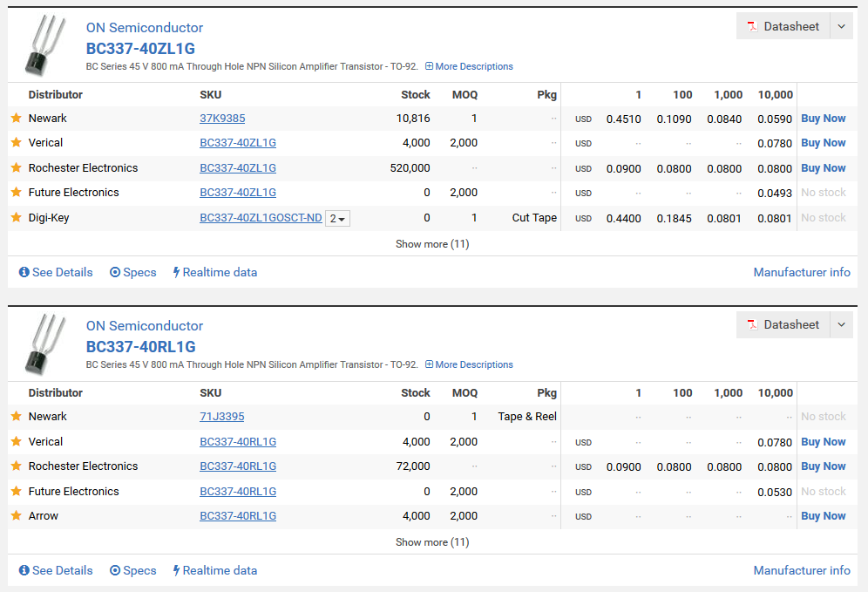Click Buy Now for Newark at 0.4510

pos(824,118)
